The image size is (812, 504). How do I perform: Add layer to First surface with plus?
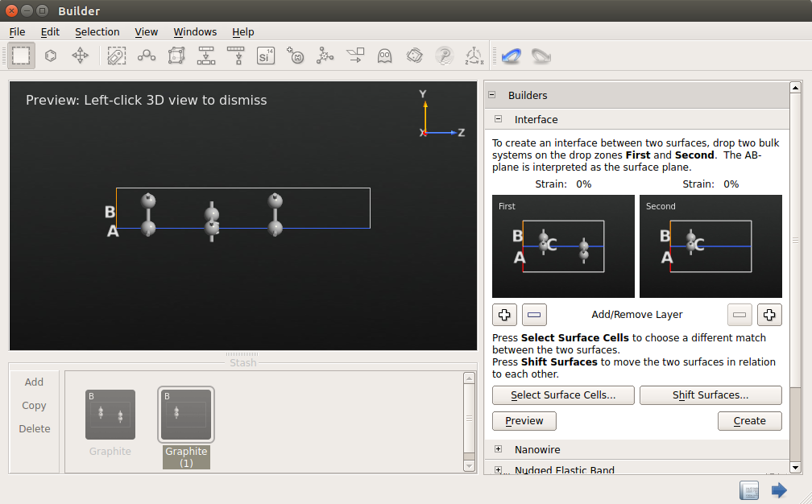(x=504, y=315)
